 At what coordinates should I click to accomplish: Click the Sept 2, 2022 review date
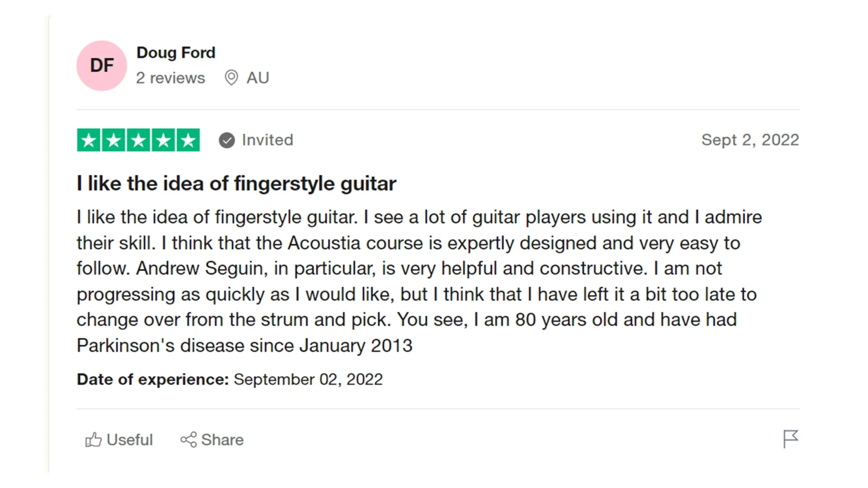[750, 140]
